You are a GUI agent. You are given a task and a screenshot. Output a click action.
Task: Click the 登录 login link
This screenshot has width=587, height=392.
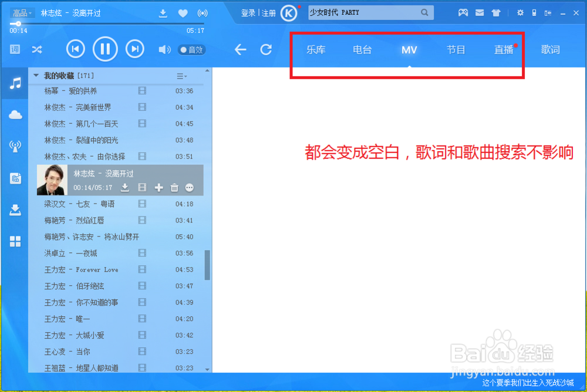point(248,13)
